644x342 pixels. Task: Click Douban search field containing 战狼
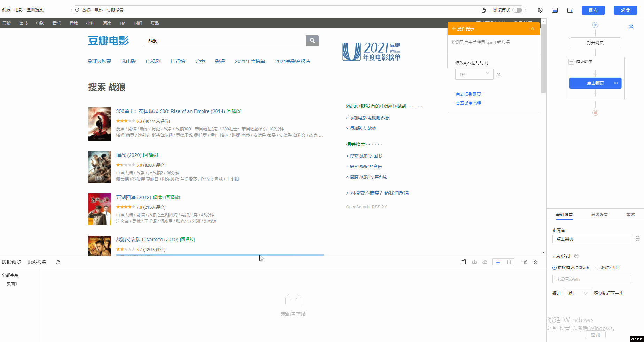coord(225,40)
